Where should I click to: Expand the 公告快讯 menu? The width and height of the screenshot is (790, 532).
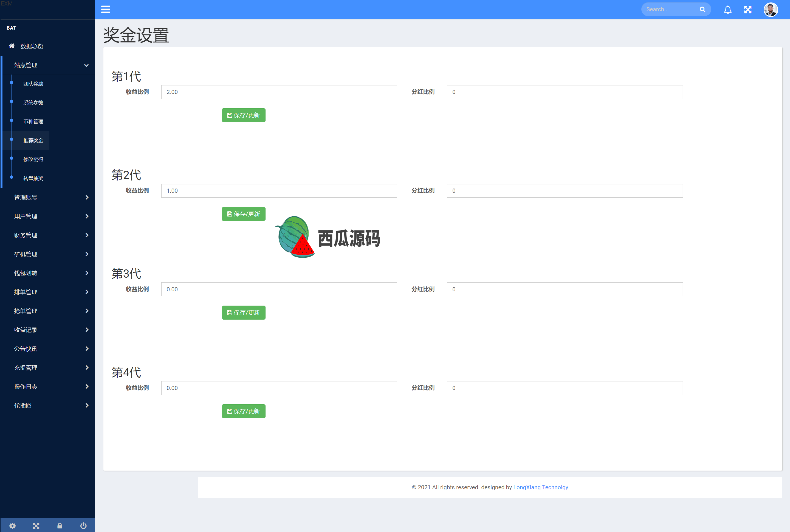(49, 349)
